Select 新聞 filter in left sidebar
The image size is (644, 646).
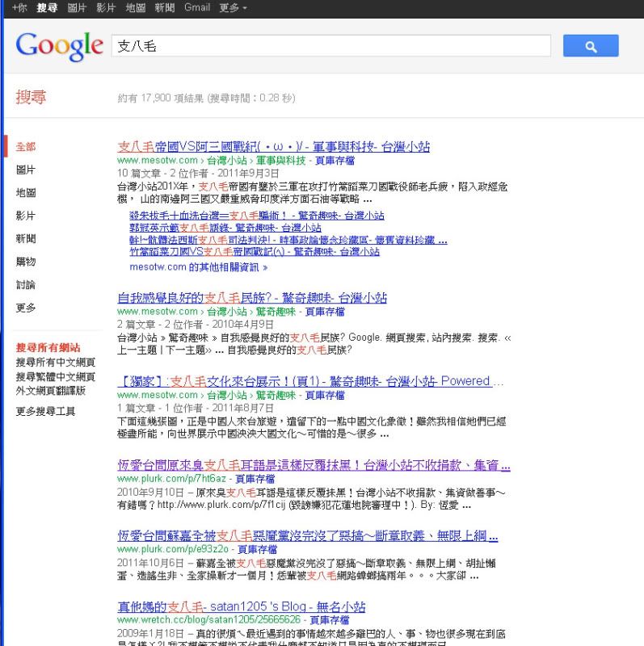pyautogui.click(x=26, y=238)
